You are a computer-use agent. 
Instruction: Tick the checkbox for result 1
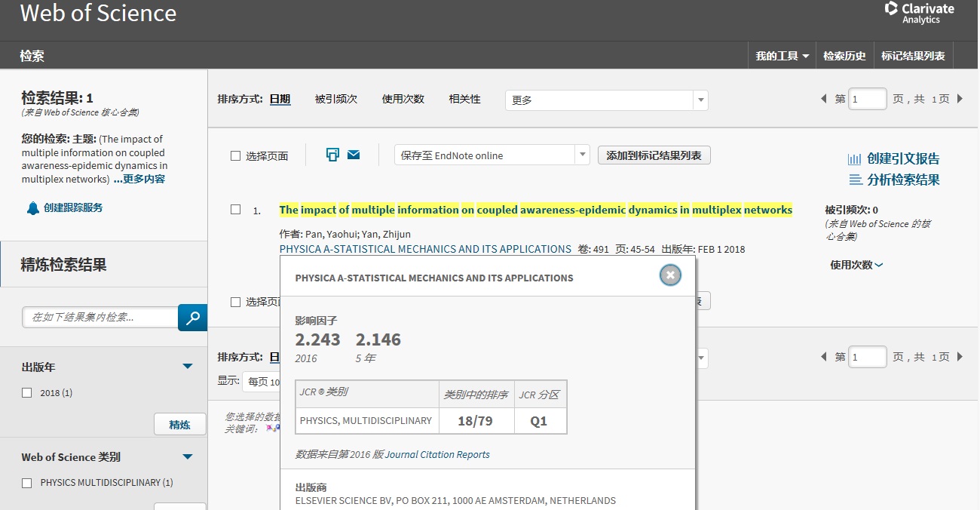(235, 210)
